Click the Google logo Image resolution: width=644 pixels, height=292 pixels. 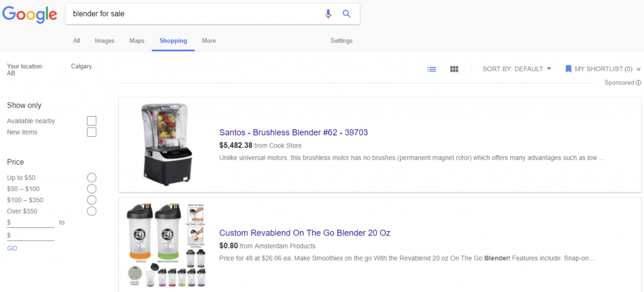coord(30,14)
